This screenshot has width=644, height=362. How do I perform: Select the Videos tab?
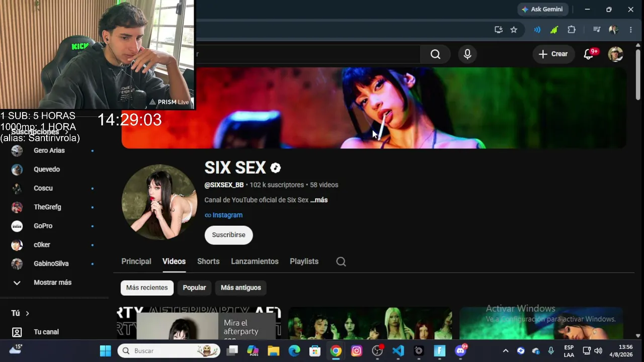(174, 261)
